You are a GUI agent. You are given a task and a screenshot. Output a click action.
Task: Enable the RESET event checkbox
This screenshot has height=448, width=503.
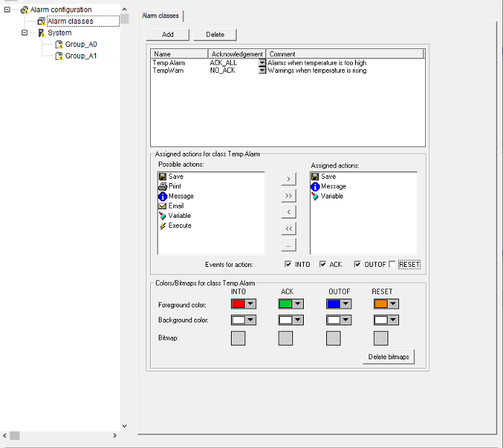pyautogui.click(x=393, y=265)
